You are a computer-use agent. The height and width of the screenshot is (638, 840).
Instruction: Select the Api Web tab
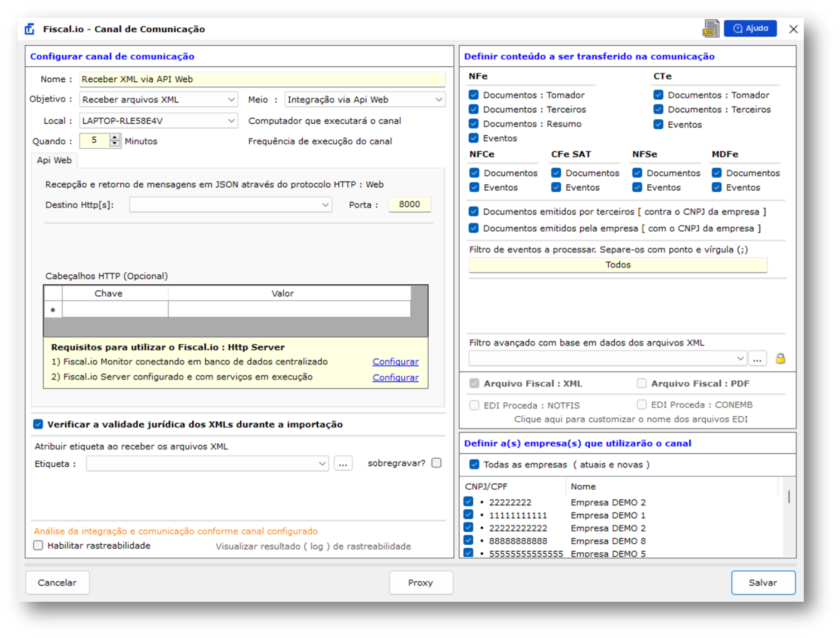tap(54, 160)
